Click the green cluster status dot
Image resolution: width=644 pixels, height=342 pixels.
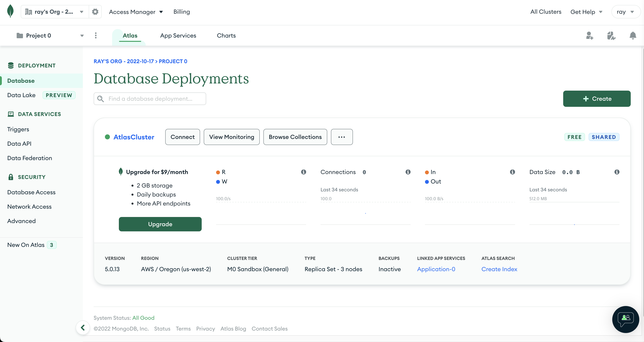tap(108, 137)
